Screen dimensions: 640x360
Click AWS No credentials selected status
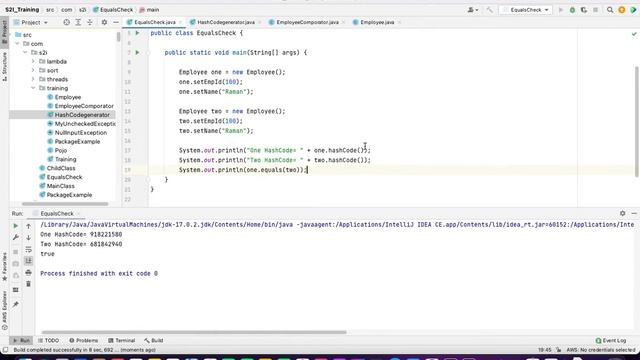(600, 350)
